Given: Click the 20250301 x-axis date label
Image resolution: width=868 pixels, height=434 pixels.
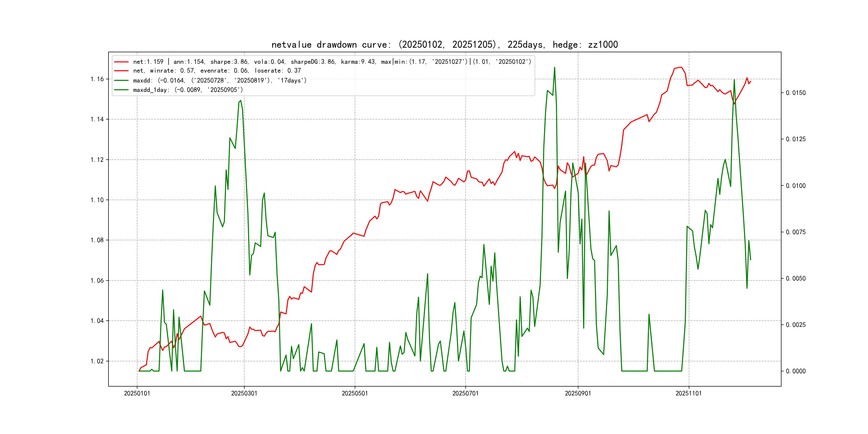Looking at the screenshot, I should point(244,393).
